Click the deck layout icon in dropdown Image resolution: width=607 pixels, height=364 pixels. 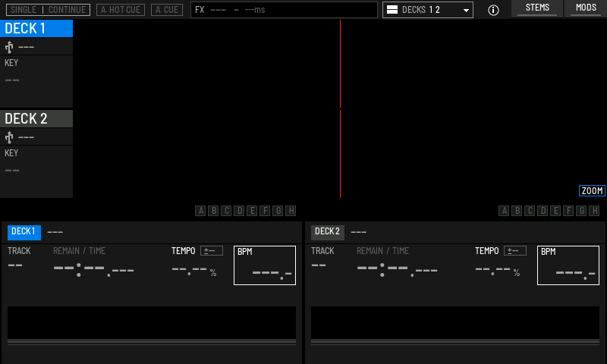392,10
